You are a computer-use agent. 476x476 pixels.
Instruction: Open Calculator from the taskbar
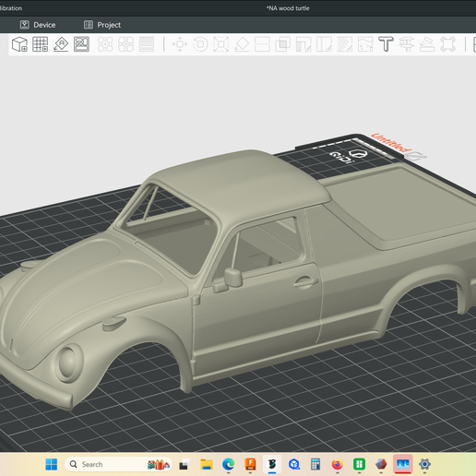tap(315, 464)
